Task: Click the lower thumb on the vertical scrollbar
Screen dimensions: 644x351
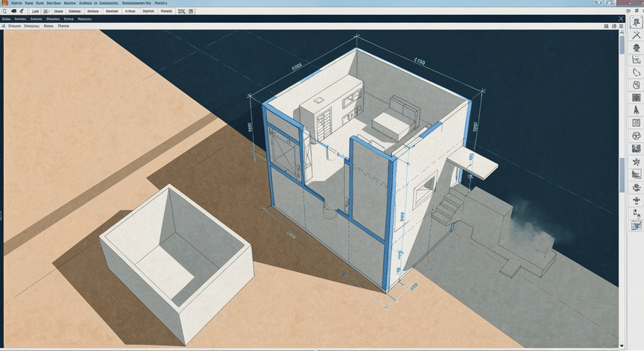Action: [622, 175]
